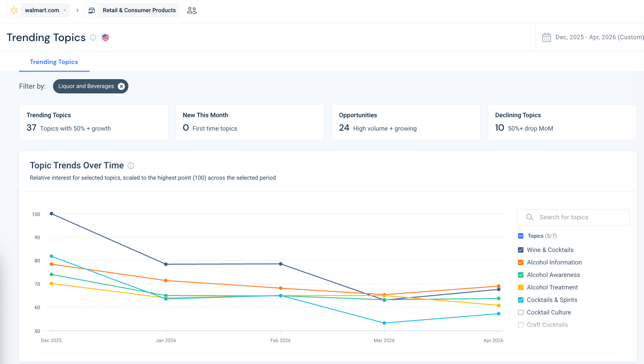The width and height of the screenshot is (644, 364).
Task: Click the magnifier icon in topic search
Action: tap(530, 217)
